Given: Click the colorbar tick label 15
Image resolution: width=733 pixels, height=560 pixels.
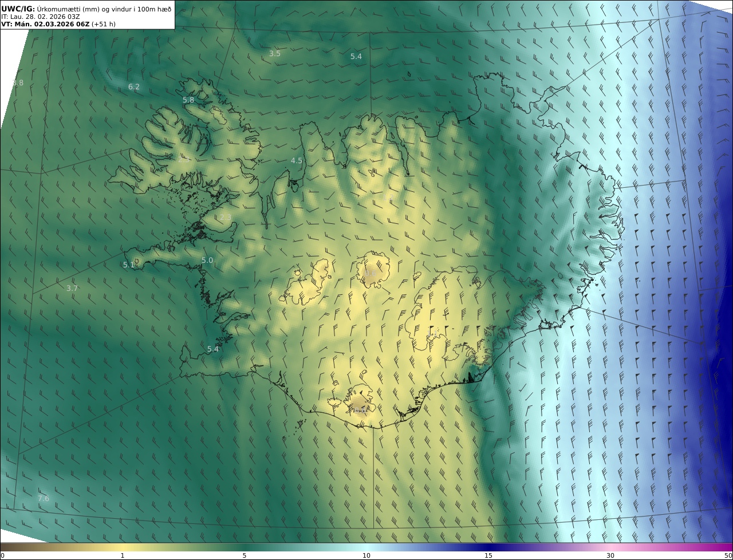Looking at the screenshot, I should coord(488,555).
